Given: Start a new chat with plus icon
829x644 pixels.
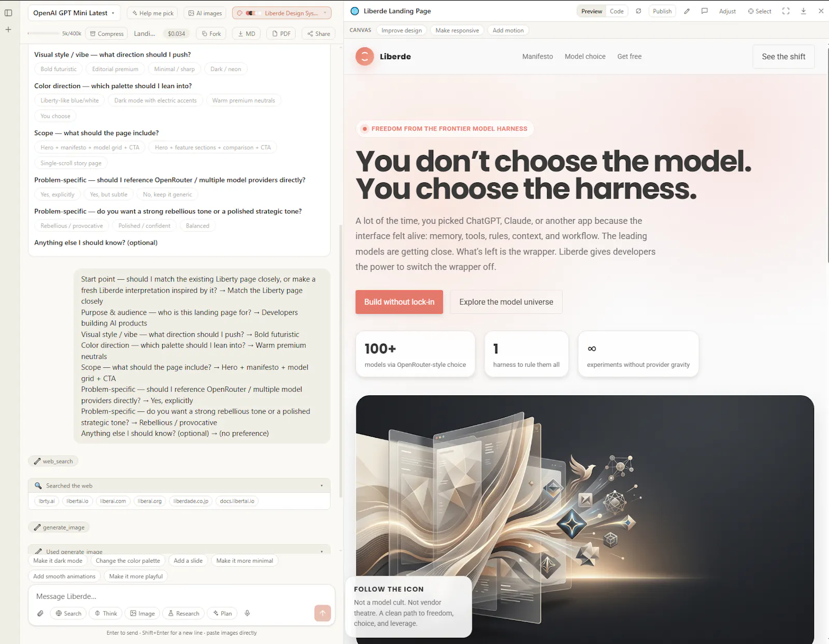Looking at the screenshot, I should click(x=8, y=30).
